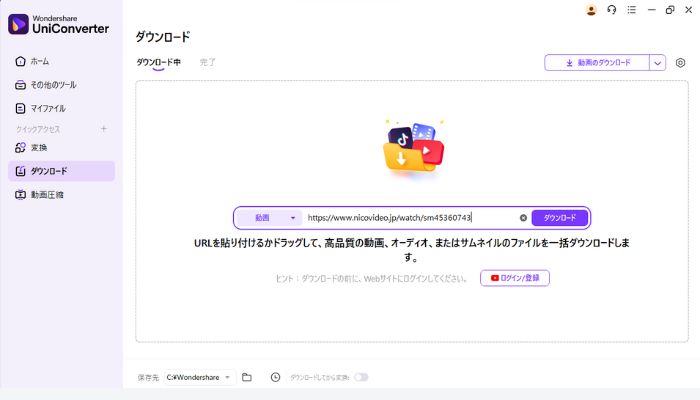Toggle convert after download switch
Screen dimensions: 700x400
(x=361, y=377)
